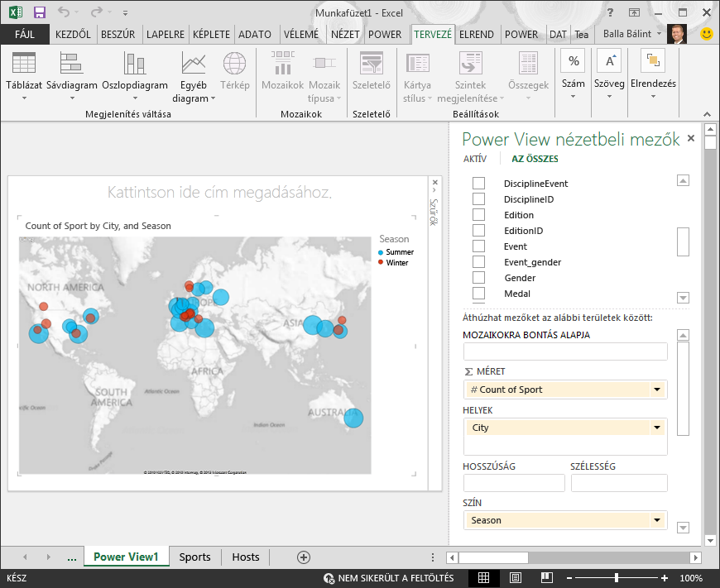Choose Oszlopdiagram visualization
This screenshot has width=720, height=588.
[135, 76]
